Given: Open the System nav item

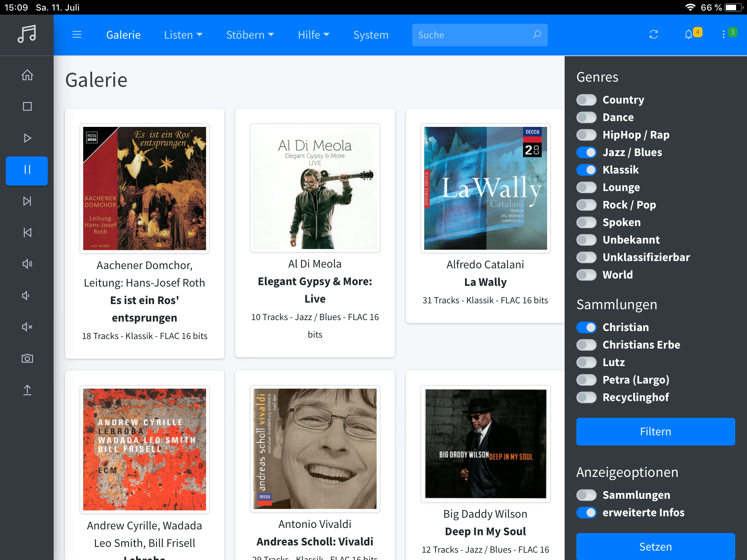Looking at the screenshot, I should 371,35.
